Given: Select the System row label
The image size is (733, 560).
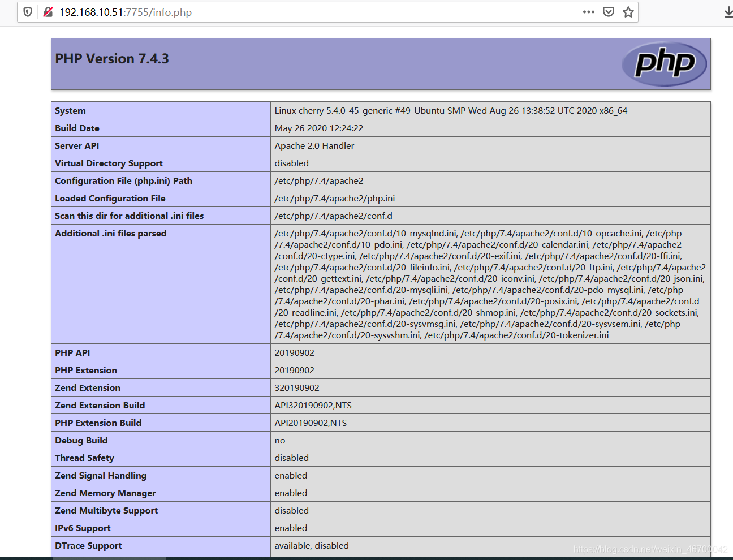Looking at the screenshot, I should coord(71,111).
